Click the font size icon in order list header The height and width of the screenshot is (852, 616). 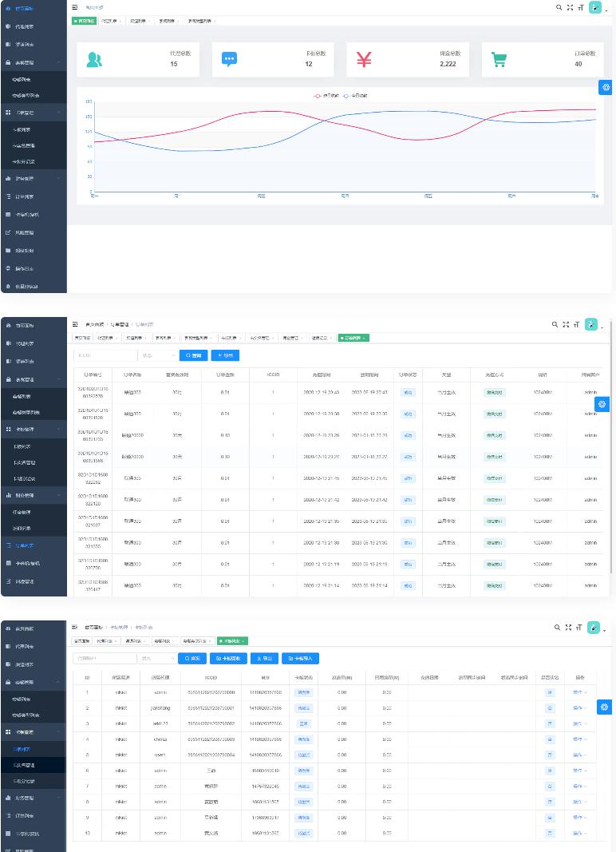click(576, 324)
